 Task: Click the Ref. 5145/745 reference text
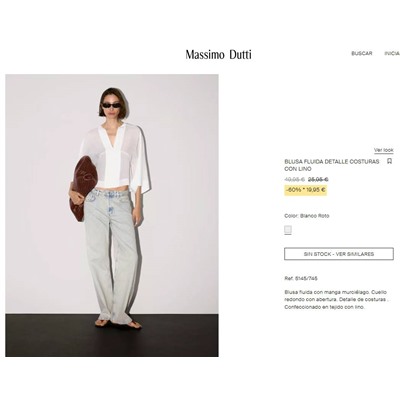click(x=301, y=278)
